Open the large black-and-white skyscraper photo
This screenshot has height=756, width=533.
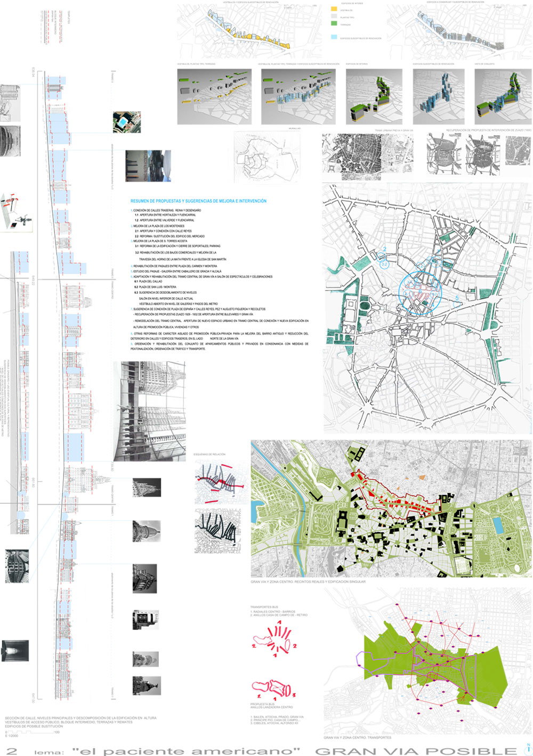pyautogui.click(x=149, y=411)
